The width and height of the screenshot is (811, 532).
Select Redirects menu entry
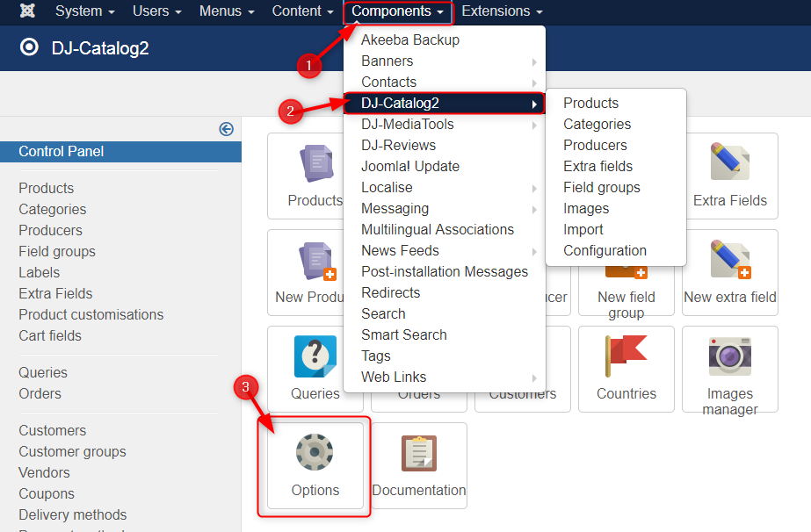click(x=445, y=292)
